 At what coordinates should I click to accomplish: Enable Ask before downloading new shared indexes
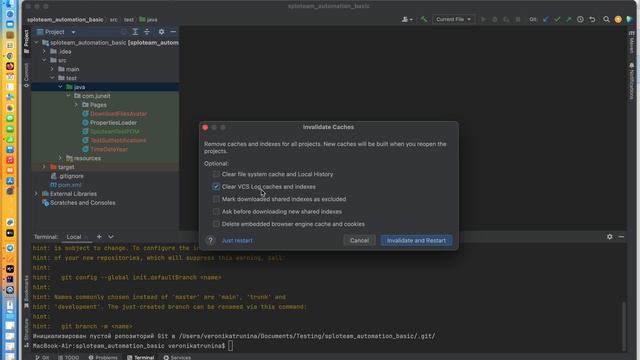pos(216,211)
